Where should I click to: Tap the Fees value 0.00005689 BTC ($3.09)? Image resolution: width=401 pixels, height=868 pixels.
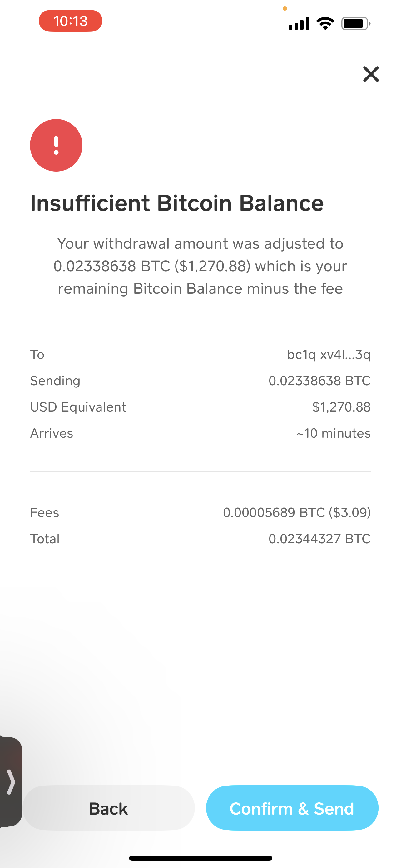pyautogui.click(x=297, y=512)
